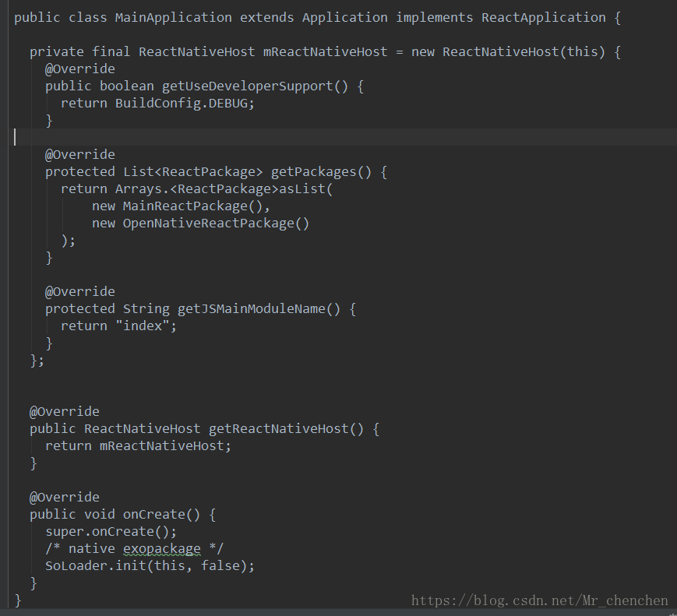Click List<ReactPackage> return type
Viewport: 677px width, 616px height.
[x=192, y=172]
